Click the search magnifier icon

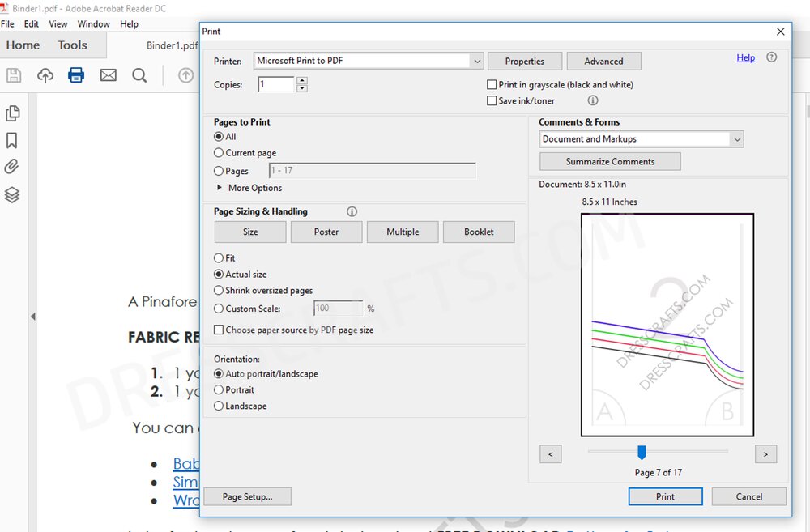pos(139,75)
